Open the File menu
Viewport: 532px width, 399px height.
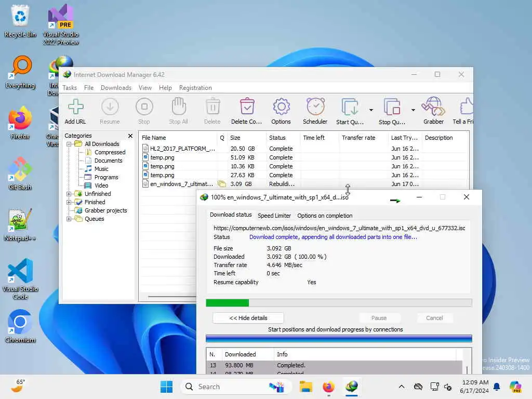(x=89, y=87)
